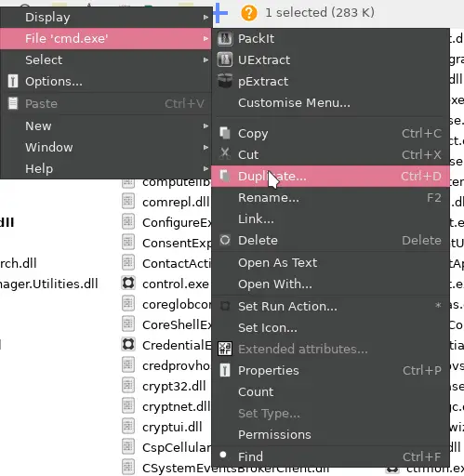
Task: Click the pExtract box icon
Action: (x=225, y=81)
